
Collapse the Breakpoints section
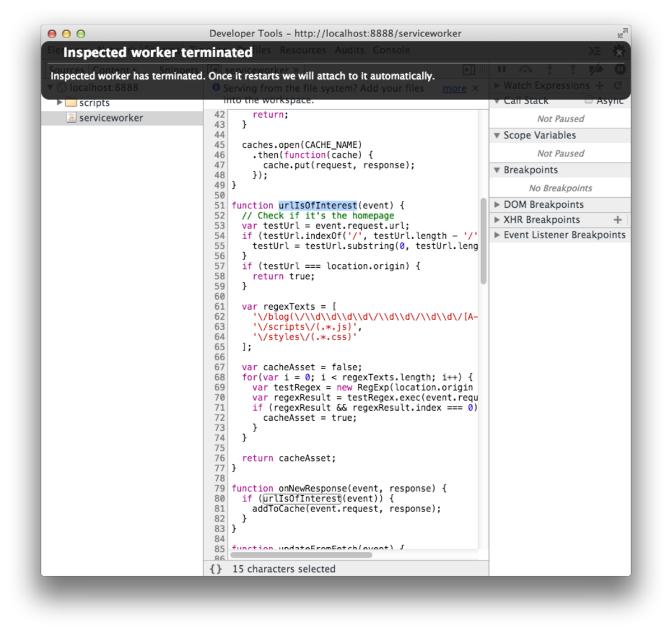tap(497, 170)
